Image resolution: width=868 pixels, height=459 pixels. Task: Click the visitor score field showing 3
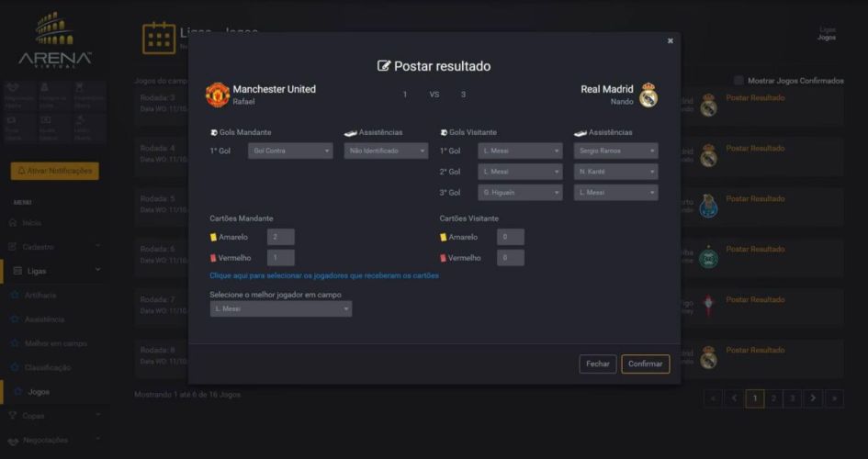pos(463,95)
